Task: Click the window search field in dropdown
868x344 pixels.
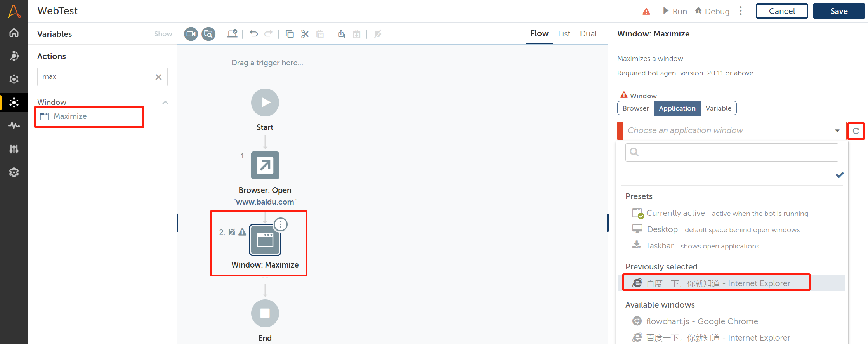Action: click(x=732, y=152)
